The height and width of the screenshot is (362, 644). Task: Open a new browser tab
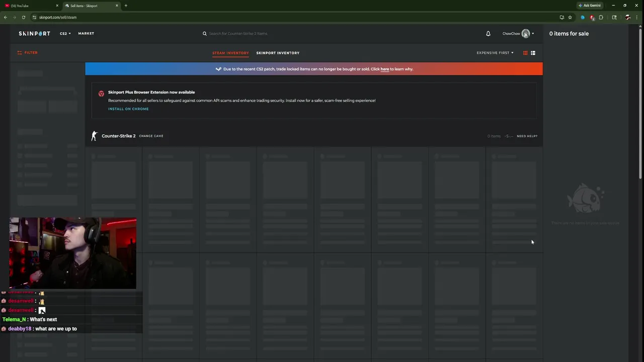pos(126,6)
